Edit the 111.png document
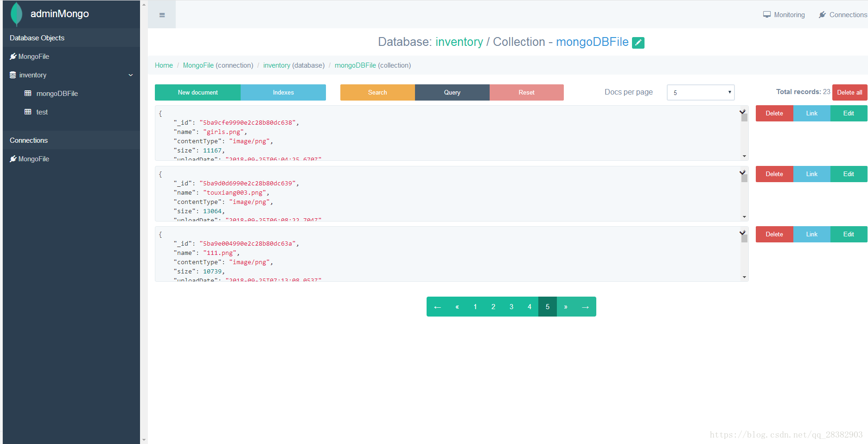Viewport: 868px width, 444px height. [849, 235]
